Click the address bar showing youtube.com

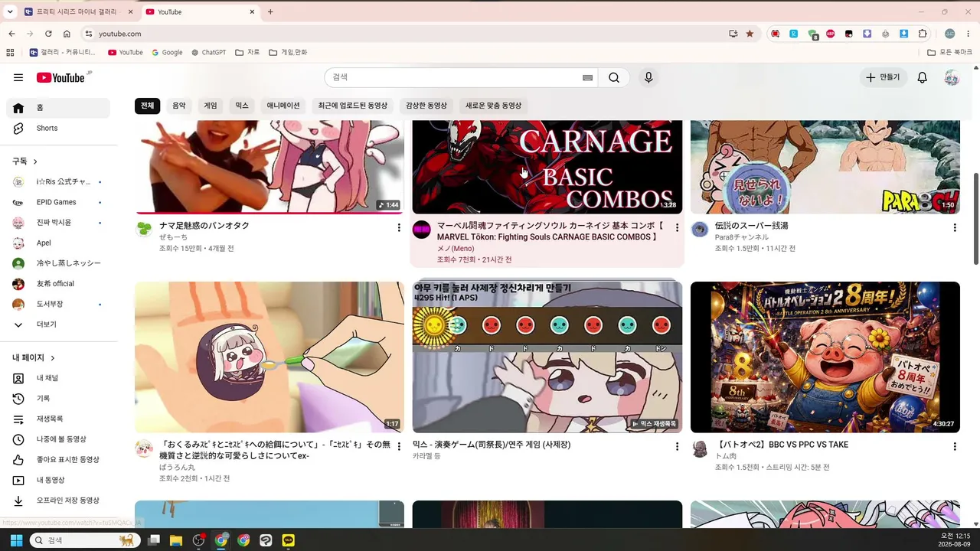(406, 34)
